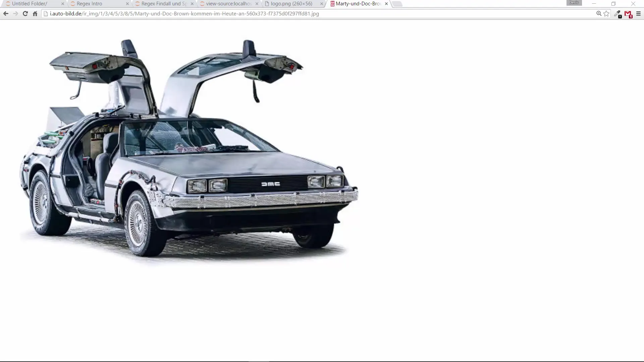This screenshot has height=362, width=644.
Task: Open the Gmail checker extension
Action: [x=628, y=14]
